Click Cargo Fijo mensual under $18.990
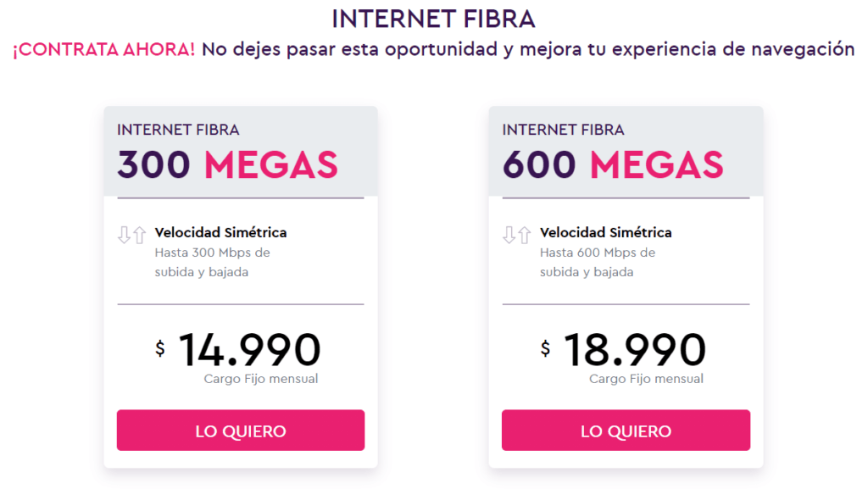 tap(646, 379)
